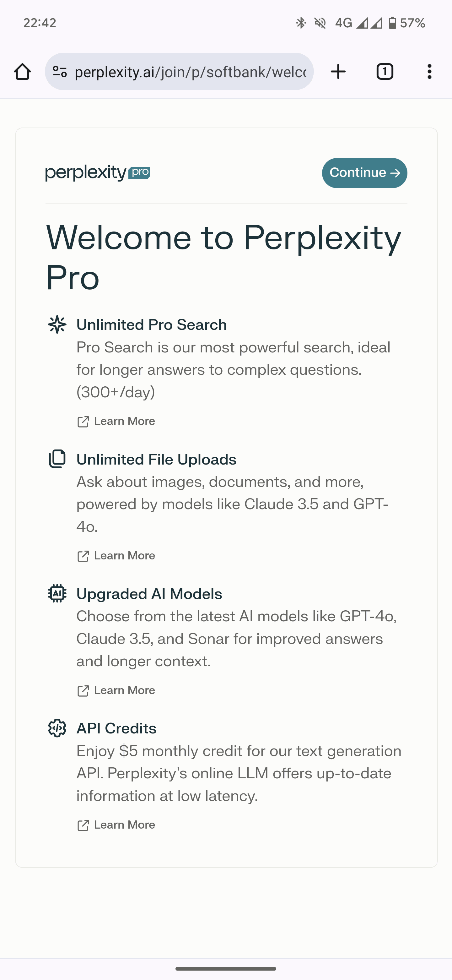Tap the Unlimited Pro Search heading

click(151, 325)
